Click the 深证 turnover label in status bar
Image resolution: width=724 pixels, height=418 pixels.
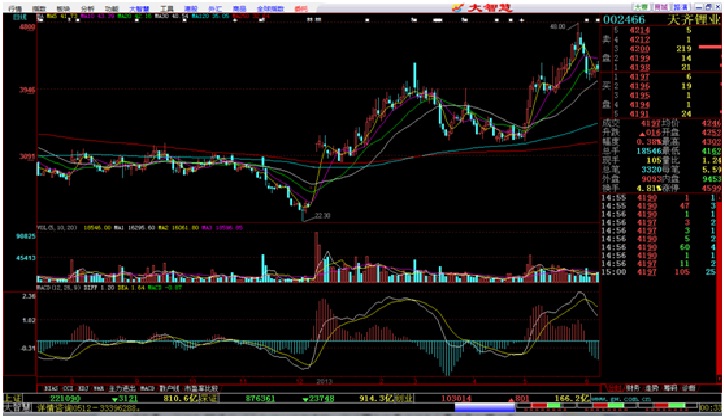coord(209,398)
